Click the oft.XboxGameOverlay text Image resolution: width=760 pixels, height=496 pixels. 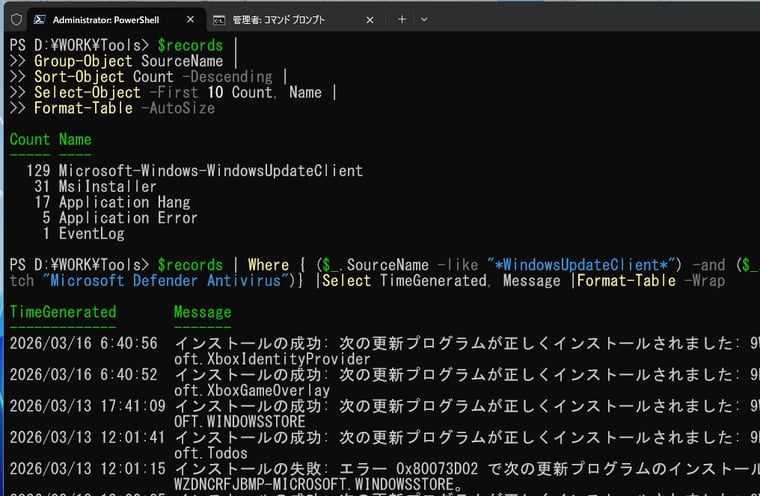tap(252, 390)
